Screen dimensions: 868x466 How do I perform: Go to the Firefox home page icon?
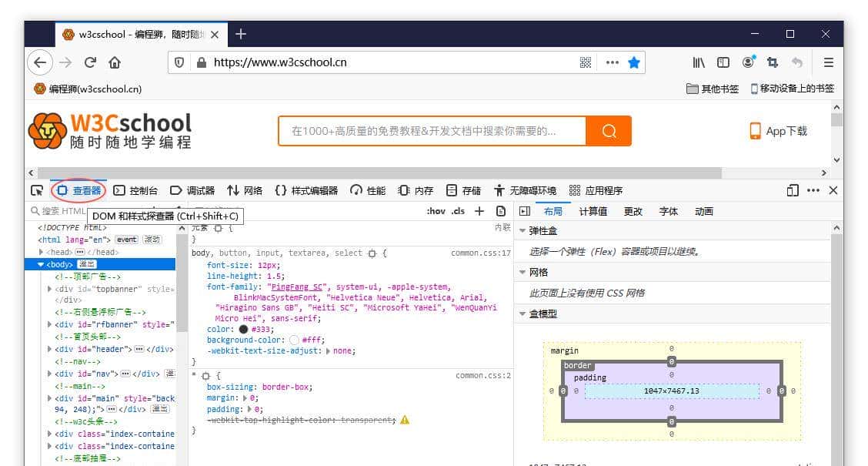115,62
